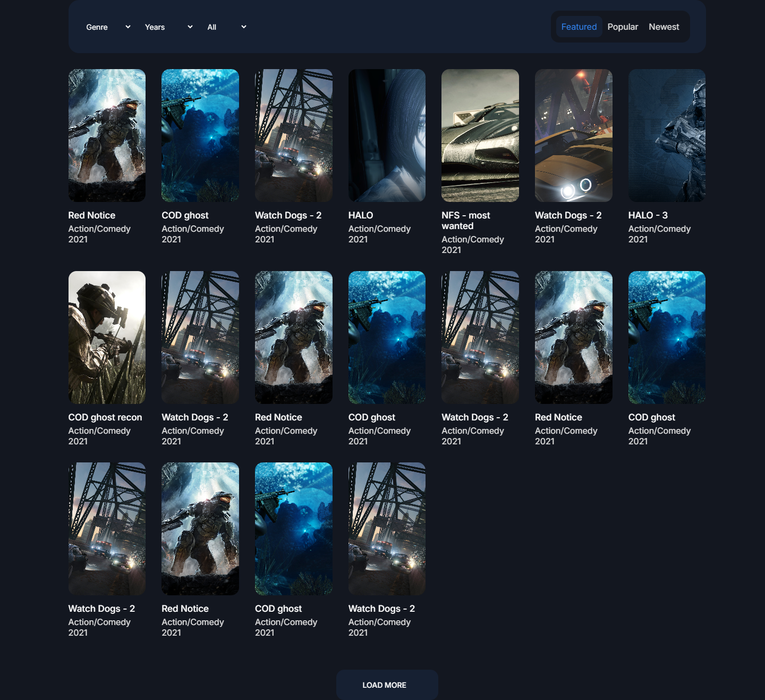Open the Genre dropdown
The image size is (765, 700).
[108, 27]
